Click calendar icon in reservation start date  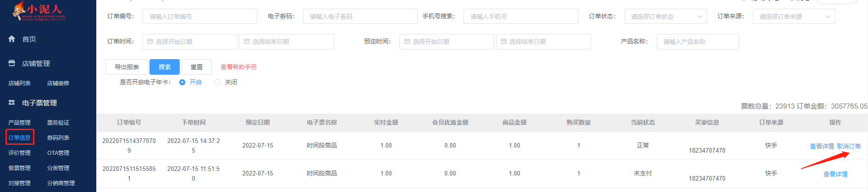click(407, 42)
